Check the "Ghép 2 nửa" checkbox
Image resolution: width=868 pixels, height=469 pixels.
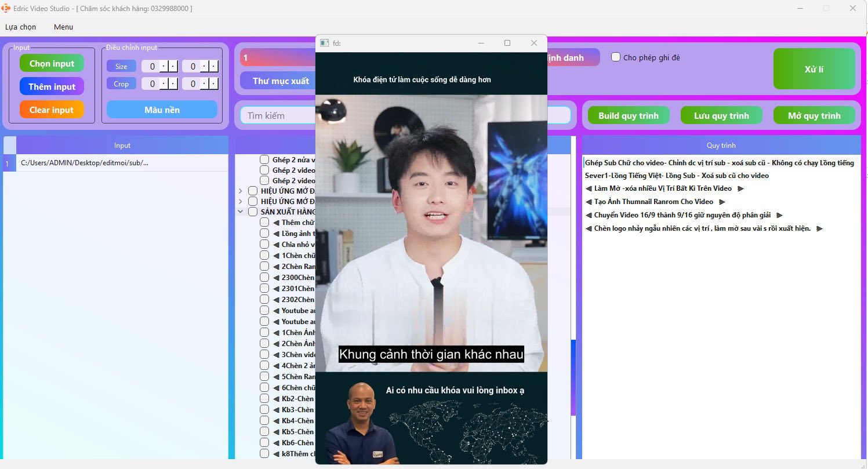265,159
